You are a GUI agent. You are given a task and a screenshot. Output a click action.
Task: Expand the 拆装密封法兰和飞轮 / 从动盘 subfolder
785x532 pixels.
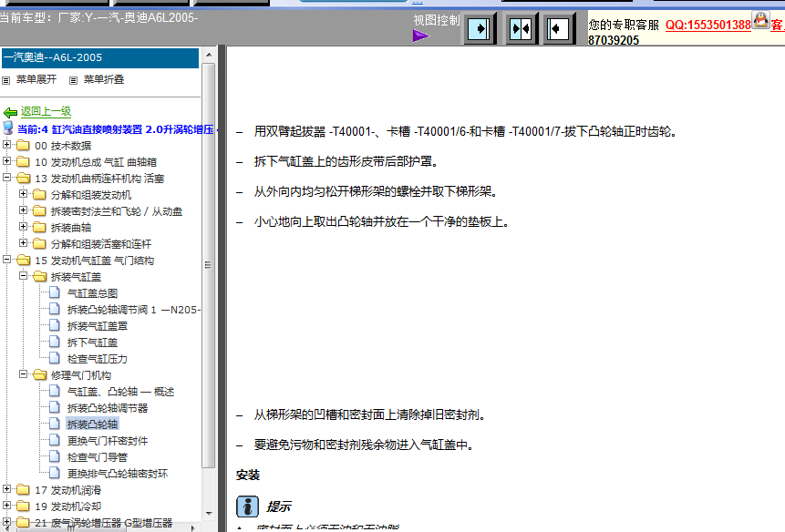(23, 210)
